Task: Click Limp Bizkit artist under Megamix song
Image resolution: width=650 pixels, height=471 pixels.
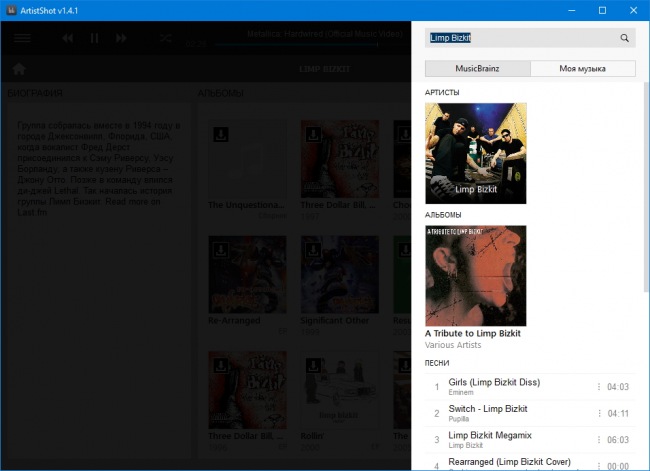Action: [x=466, y=445]
